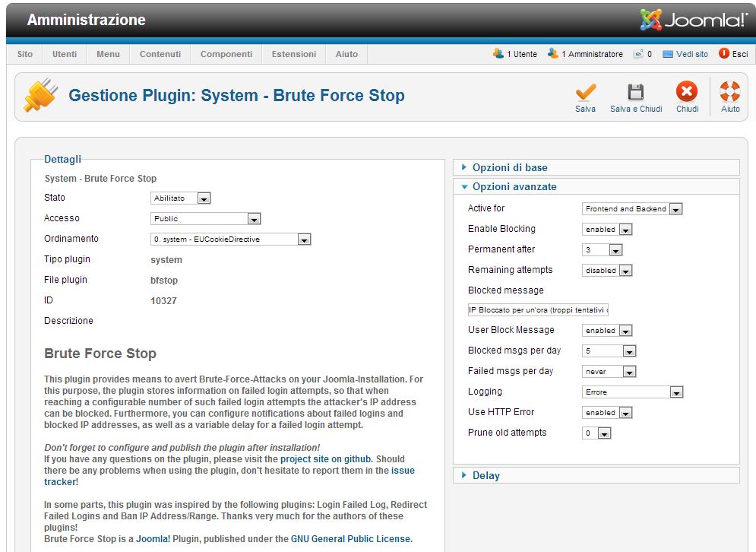Click the red Chiudi icon
Image resolution: width=756 pixels, height=552 pixels.
[x=687, y=91]
